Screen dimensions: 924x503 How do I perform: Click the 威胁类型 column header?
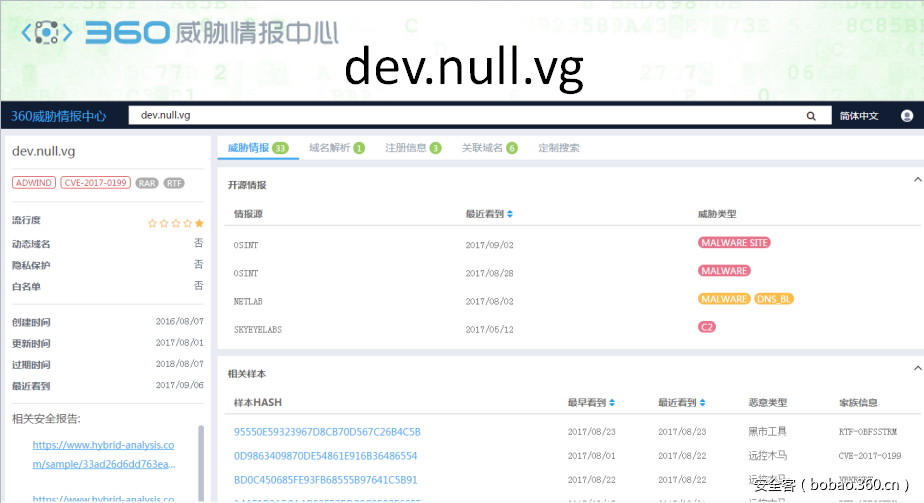coord(717,214)
